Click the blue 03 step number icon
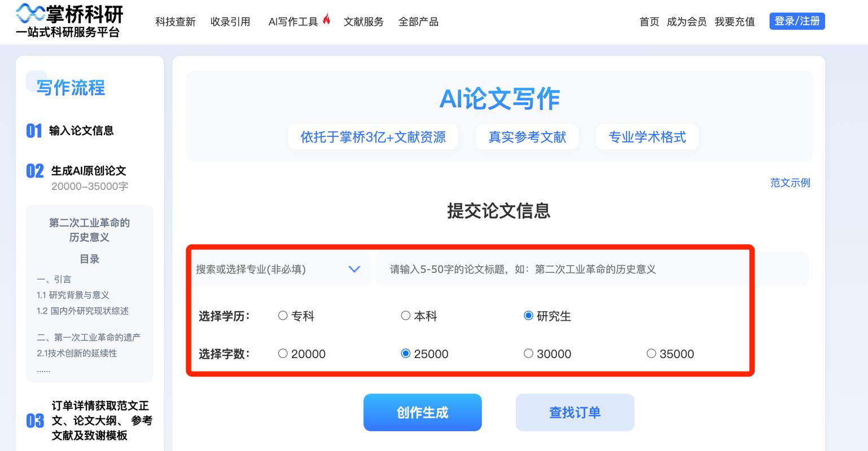 [35, 421]
